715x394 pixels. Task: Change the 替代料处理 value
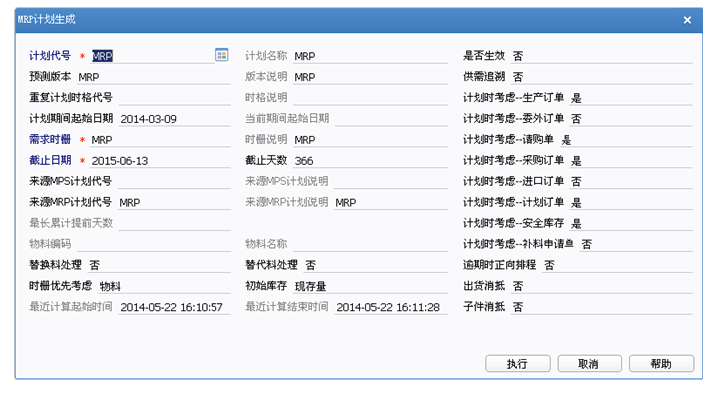click(x=376, y=265)
